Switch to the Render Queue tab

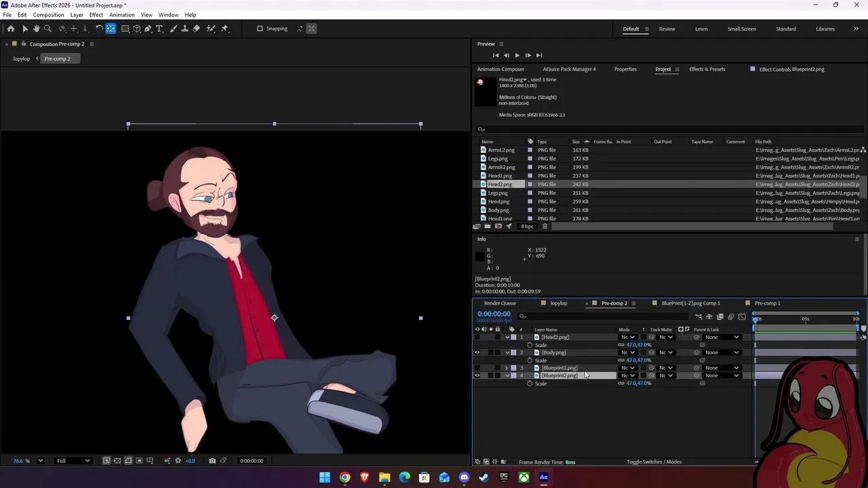(500, 303)
